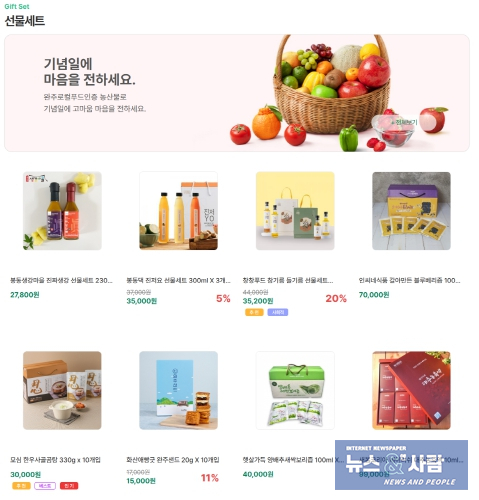Click the '+ 전체보기' link in the banner
The height and width of the screenshot is (500, 479).
click(404, 122)
